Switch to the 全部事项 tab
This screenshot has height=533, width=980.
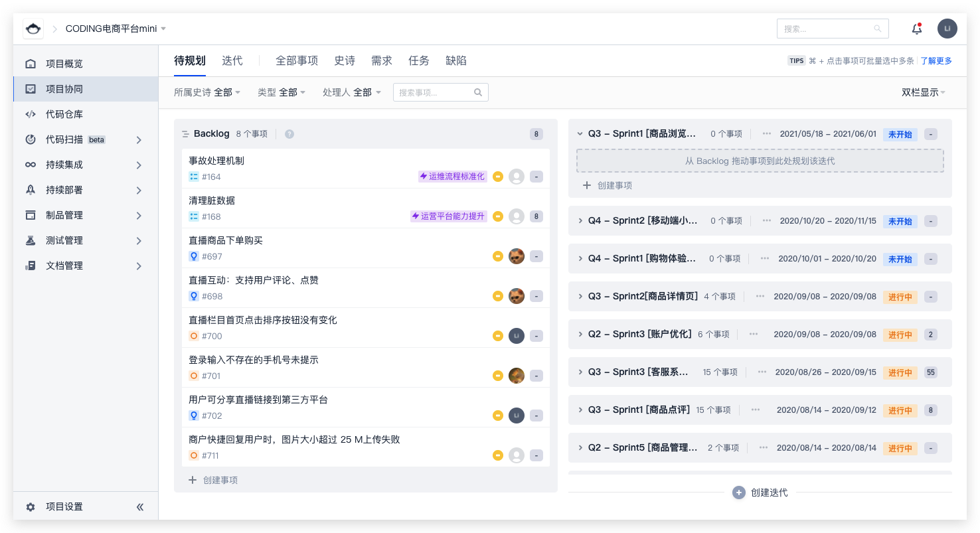coord(297,60)
